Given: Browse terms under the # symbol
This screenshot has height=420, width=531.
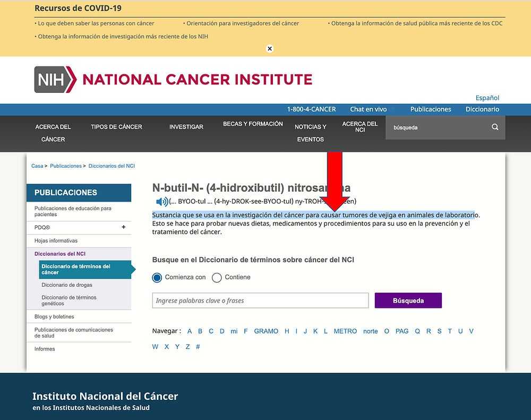Looking at the screenshot, I should point(198,347).
